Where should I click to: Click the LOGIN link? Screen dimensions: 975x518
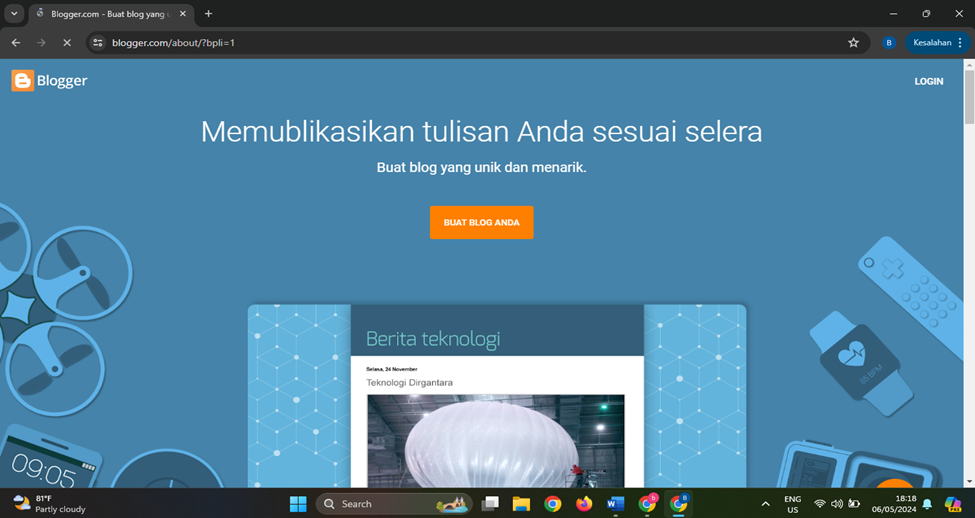pyautogui.click(x=928, y=81)
